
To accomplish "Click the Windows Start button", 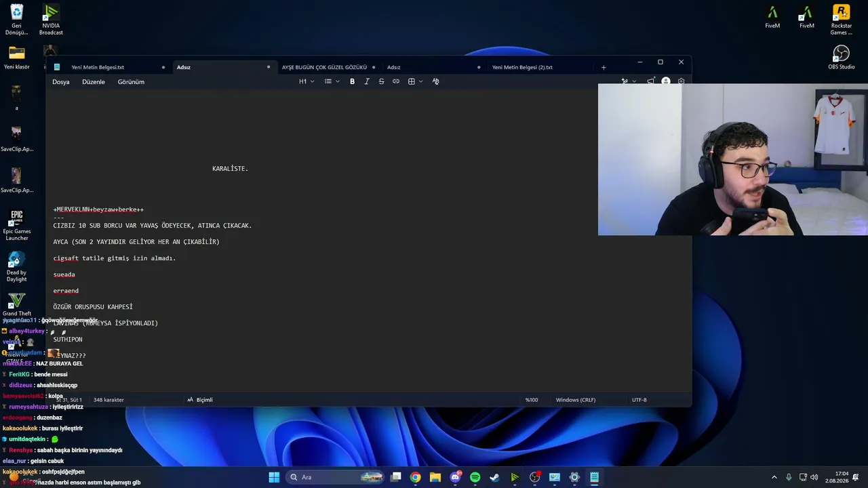I will click(x=274, y=477).
